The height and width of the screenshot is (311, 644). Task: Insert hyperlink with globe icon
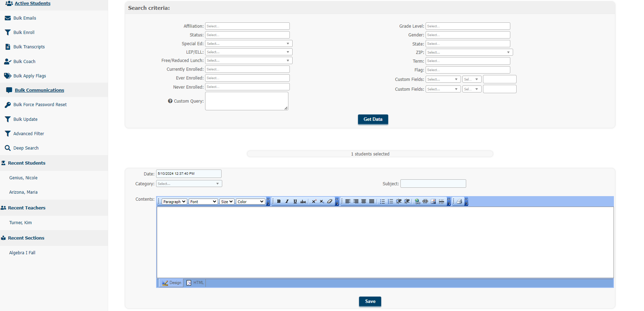click(417, 201)
